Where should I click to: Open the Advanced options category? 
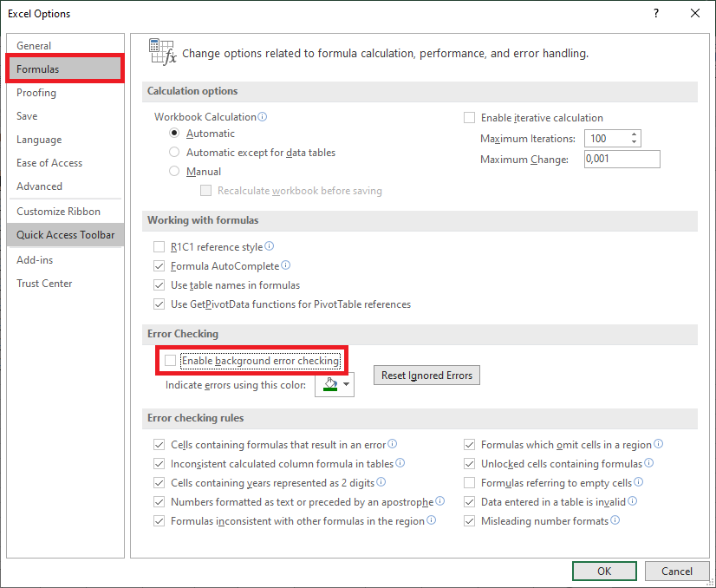click(65, 186)
